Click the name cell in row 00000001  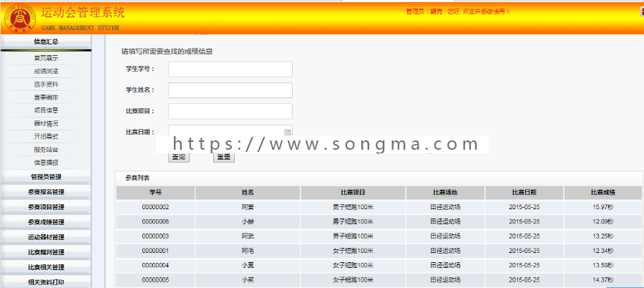pos(248,251)
